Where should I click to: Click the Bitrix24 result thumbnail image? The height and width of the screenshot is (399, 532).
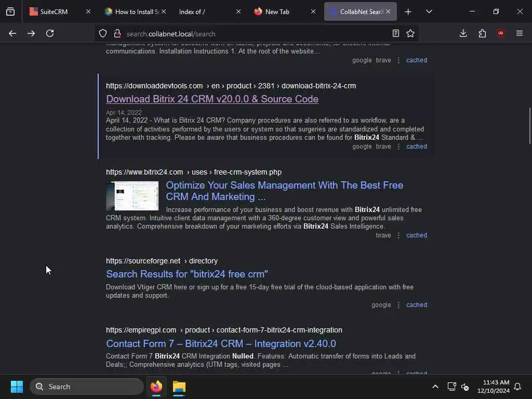(132, 196)
